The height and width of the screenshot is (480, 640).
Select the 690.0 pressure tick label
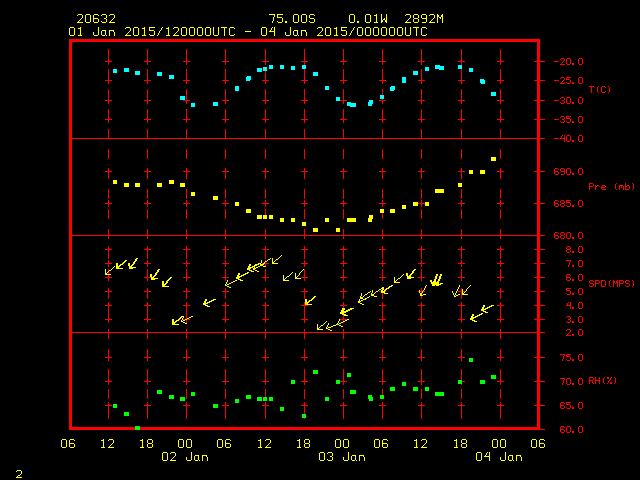tap(569, 171)
